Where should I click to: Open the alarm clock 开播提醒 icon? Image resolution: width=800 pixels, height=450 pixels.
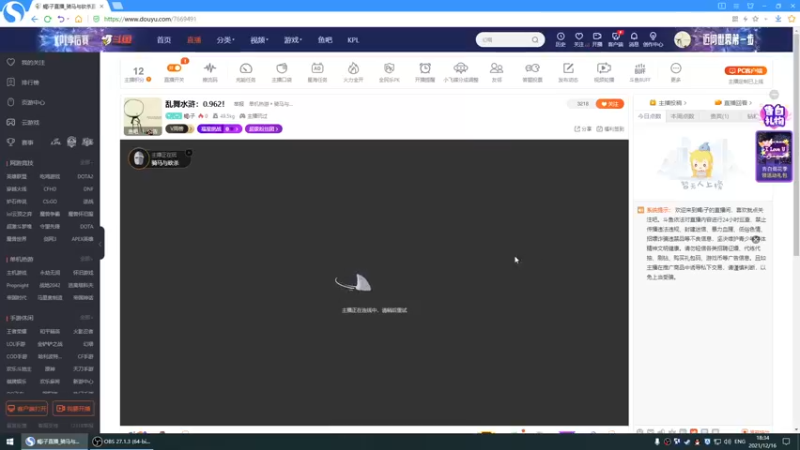click(425, 71)
